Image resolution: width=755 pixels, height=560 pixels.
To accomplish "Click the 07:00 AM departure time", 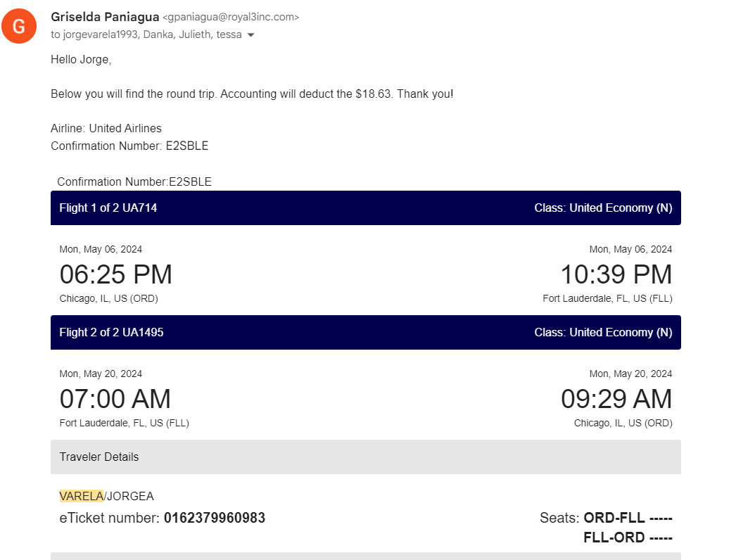I will tap(115, 399).
